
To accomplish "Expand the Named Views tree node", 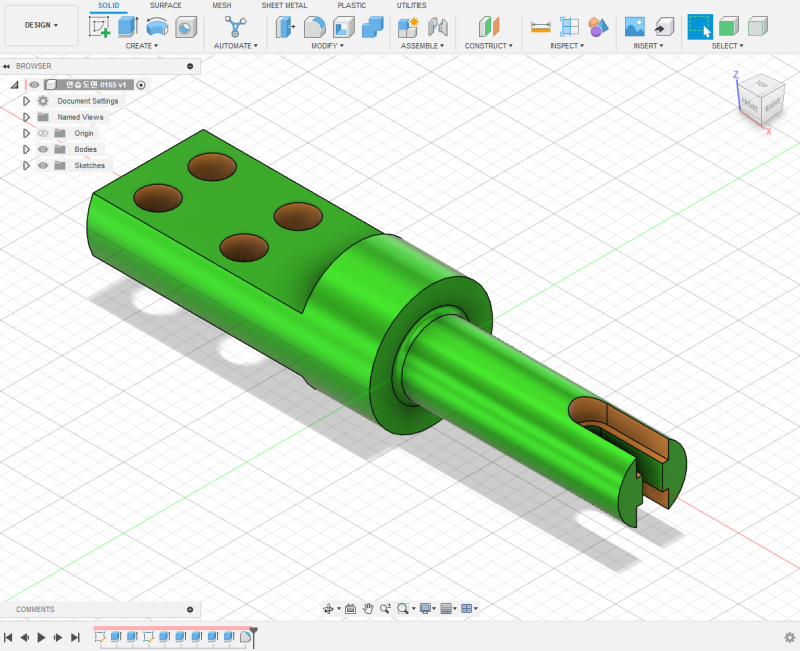I will (27, 117).
